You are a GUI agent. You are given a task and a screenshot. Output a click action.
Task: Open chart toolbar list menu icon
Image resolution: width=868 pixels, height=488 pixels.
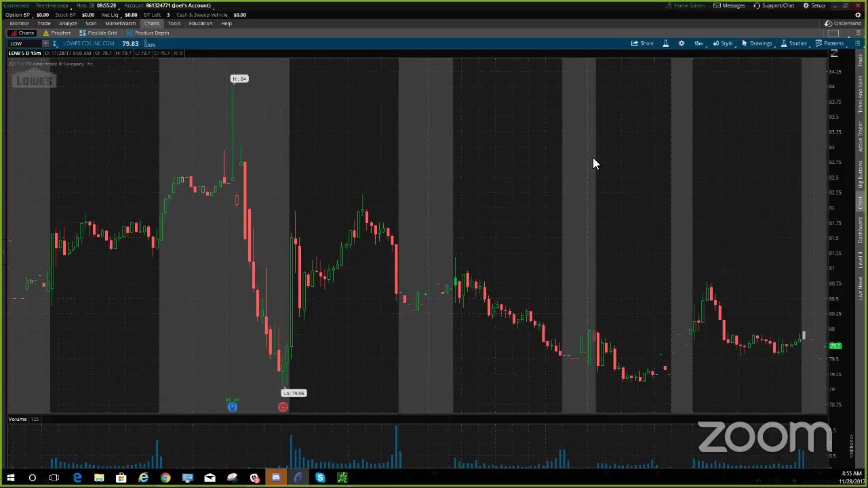point(857,43)
